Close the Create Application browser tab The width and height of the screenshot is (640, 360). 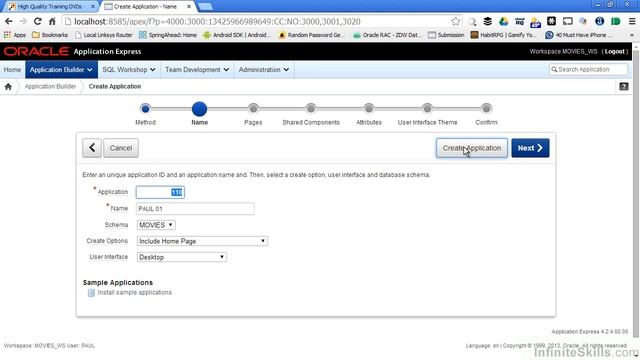tap(189, 7)
